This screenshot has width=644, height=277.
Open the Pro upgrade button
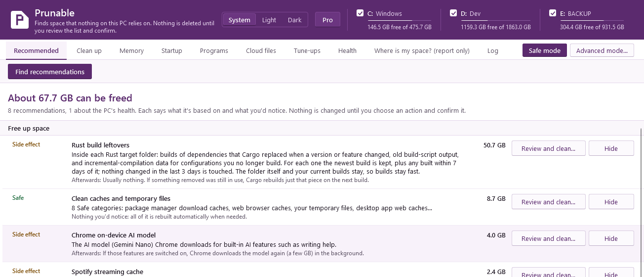click(x=327, y=20)
